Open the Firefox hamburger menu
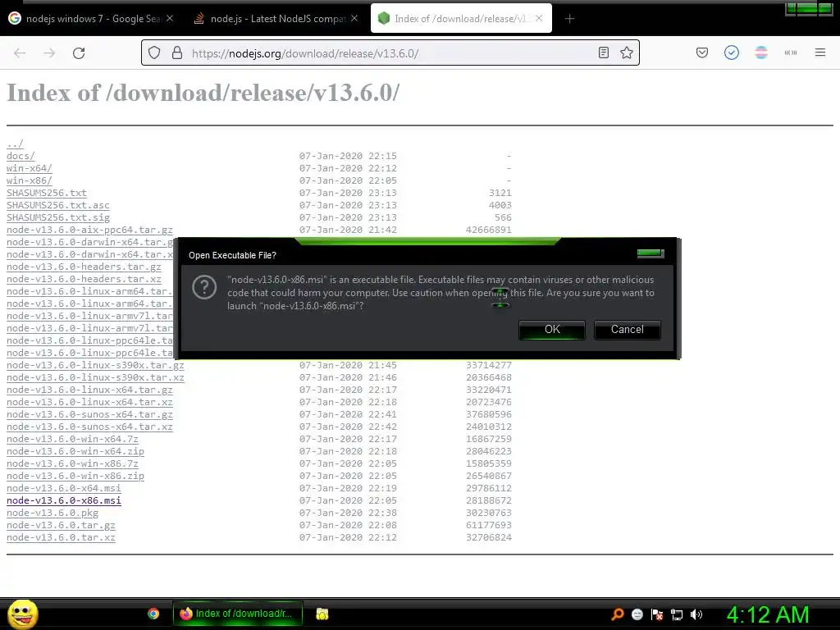The width and height of the screenshot is (840, 630). (820, 52)
